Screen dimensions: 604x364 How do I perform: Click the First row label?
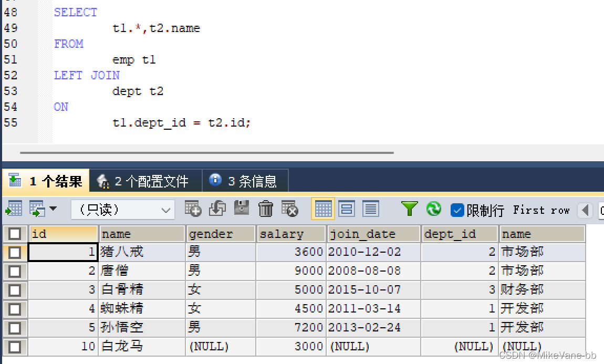(x=541, y=210)
